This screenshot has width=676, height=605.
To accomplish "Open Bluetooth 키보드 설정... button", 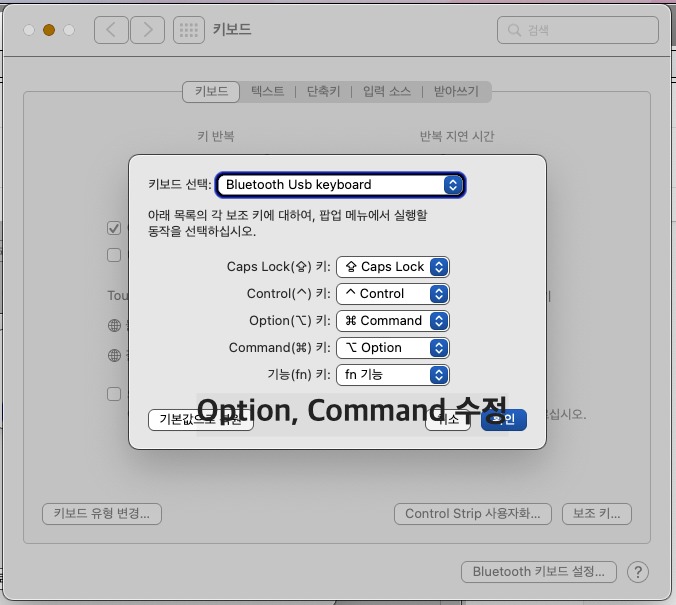I will pyautogui.click(x=538, y=572).
